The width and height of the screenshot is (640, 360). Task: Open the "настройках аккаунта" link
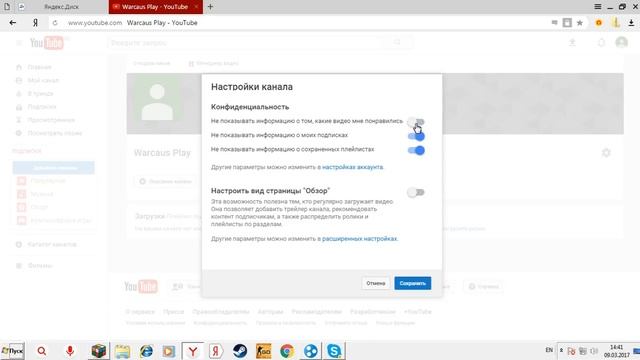[x=353, y=167]
